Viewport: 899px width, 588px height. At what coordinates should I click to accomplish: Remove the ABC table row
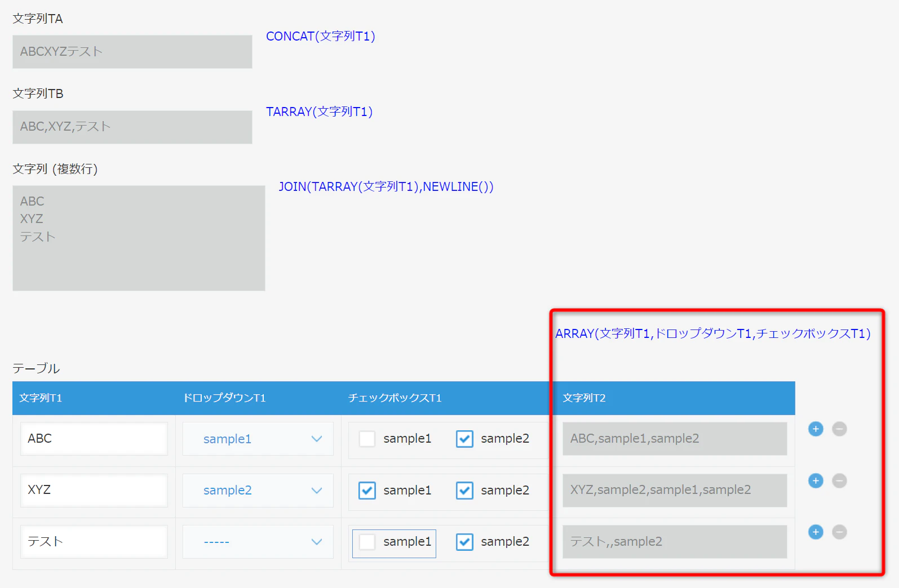839,429
